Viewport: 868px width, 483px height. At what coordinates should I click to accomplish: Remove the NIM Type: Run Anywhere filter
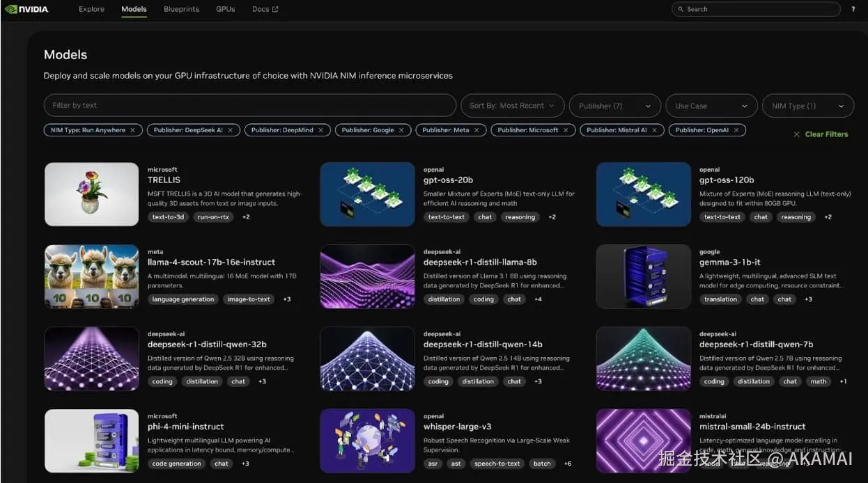coord(132,130)
